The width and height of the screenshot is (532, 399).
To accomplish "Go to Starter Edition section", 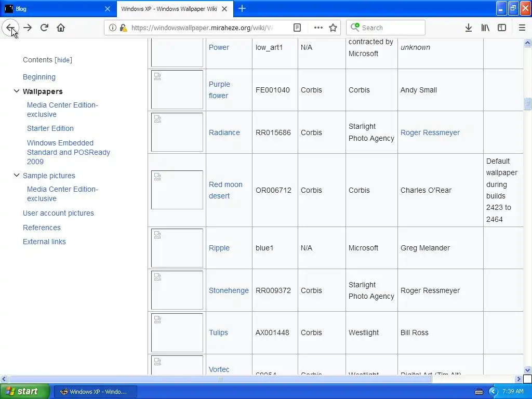I will tap(50, 128).
